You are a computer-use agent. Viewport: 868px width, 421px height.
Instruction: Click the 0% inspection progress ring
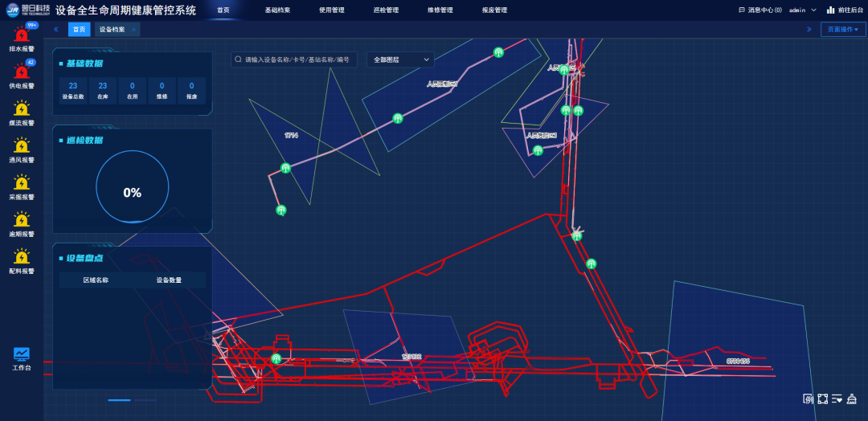point(133,187)
